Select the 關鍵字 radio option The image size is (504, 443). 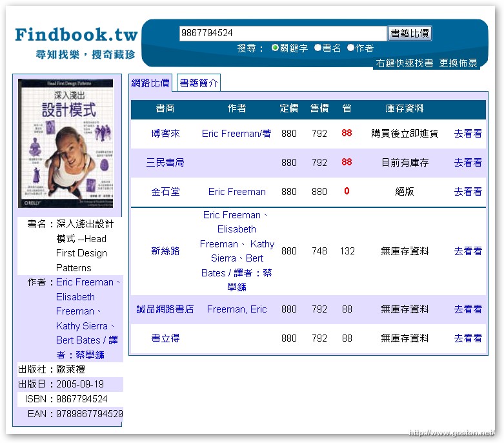(x=275, y=48)
